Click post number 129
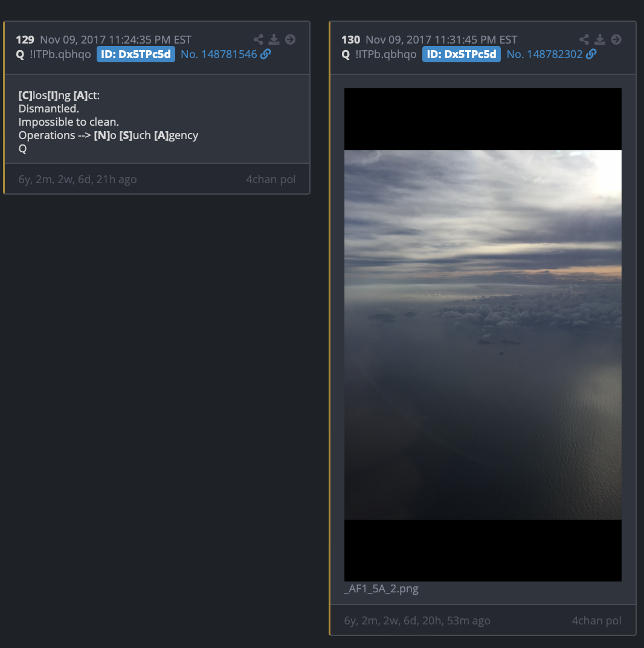Screen dimensions: 644x648 [25, 40]
